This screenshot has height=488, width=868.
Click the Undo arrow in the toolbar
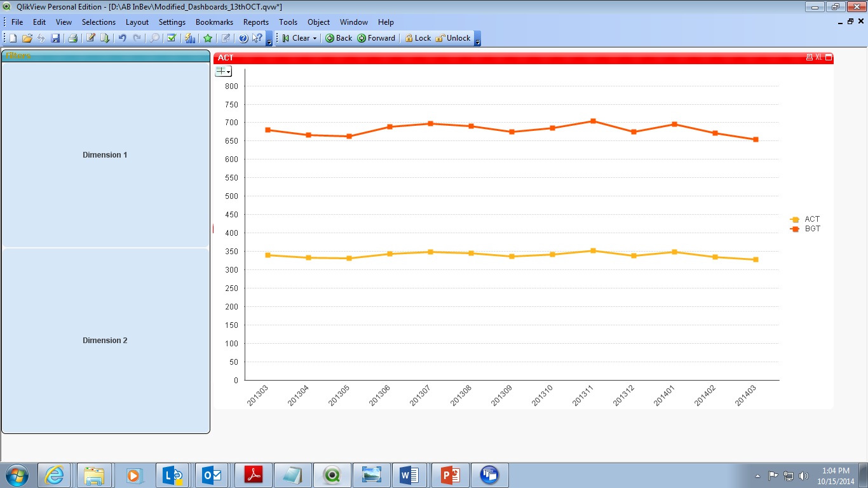122,38
